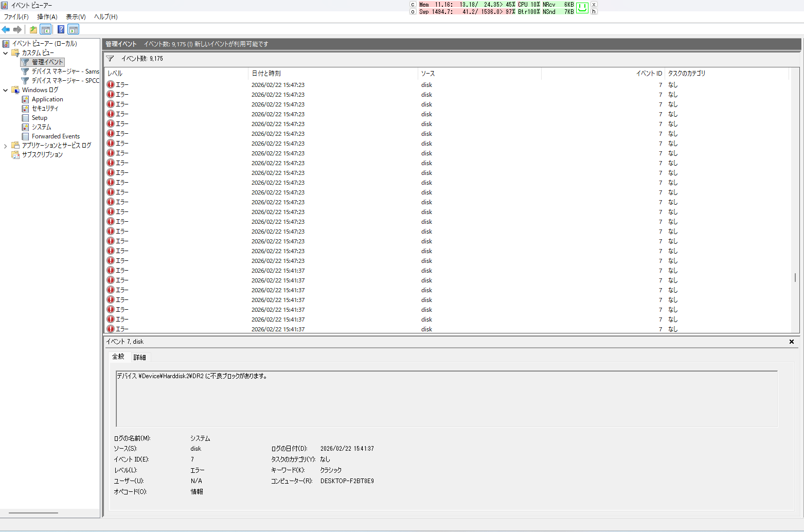Viewport: 804px width, 532px height.
Task: Switch to the 詳細 tab
Action: click(x=139, y=357)
